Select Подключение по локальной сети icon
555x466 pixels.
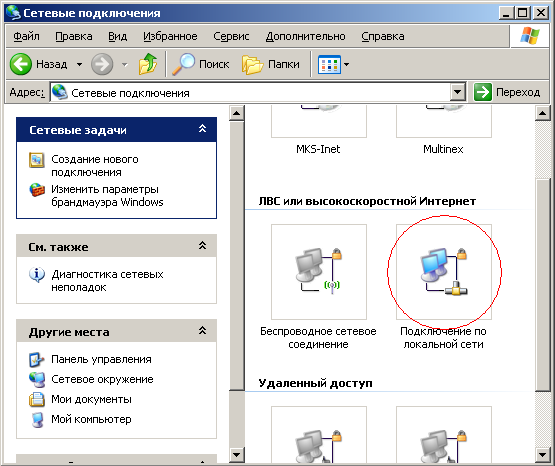point(444,272)
